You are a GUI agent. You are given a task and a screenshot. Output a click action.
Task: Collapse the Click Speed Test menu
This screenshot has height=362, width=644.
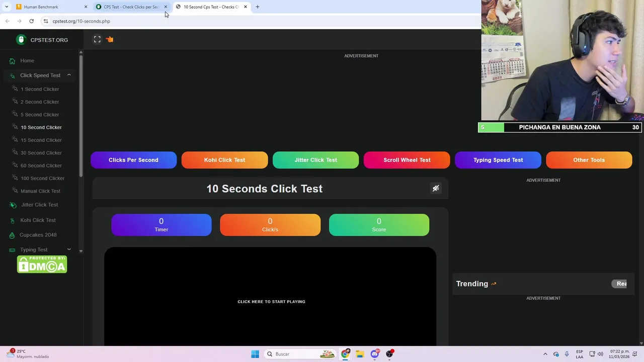[x=69, y=75]
